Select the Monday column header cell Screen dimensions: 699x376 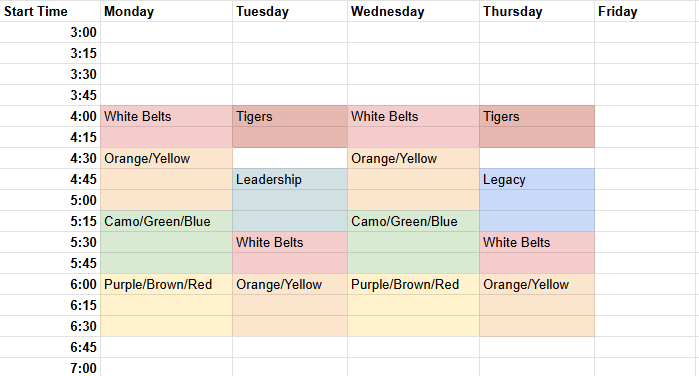166,11
